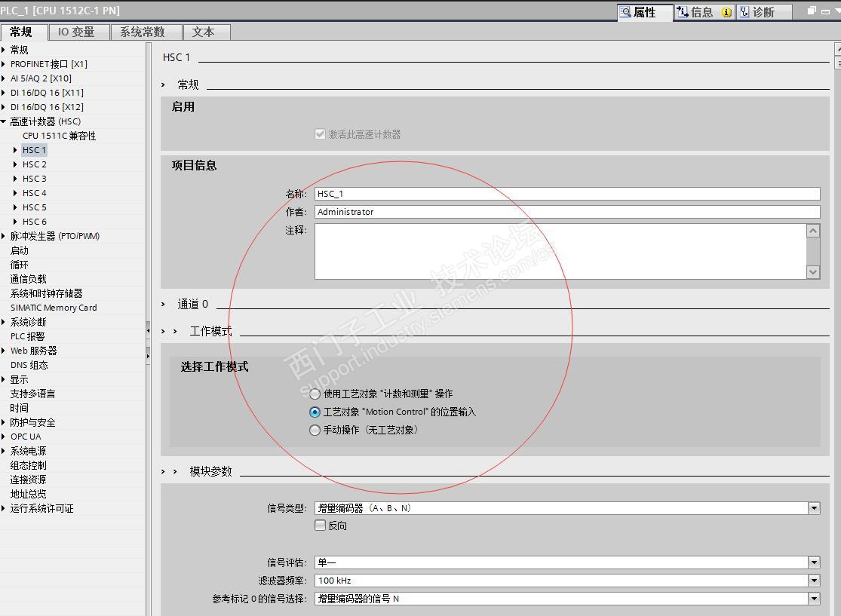The image size is (841, 616).
Task: Click the 属性 tab magnifier icon
Action: click(625, 12)
